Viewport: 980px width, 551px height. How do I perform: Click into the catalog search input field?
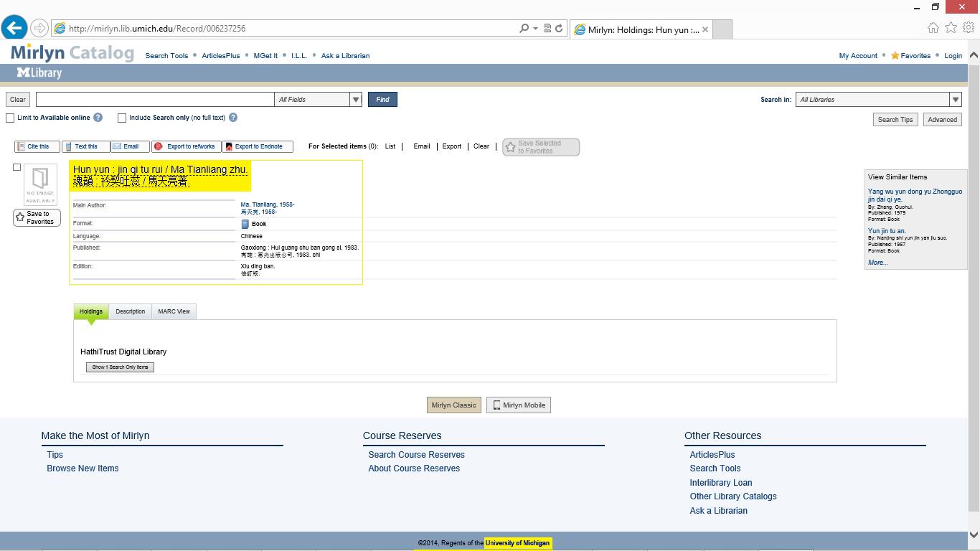pos(154,100)
